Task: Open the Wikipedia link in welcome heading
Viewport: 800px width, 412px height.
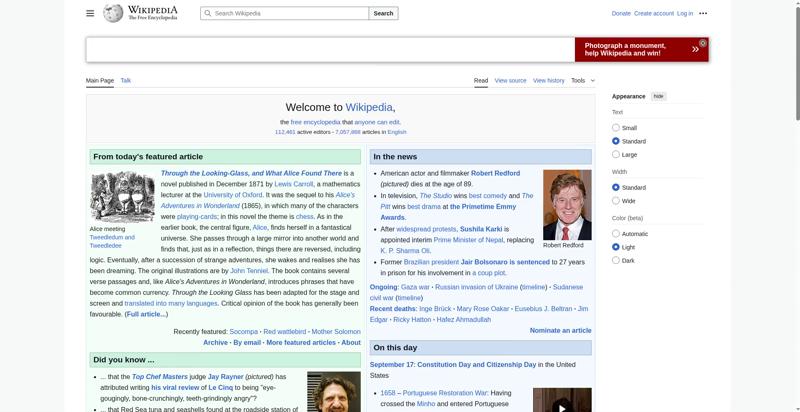Action: pyautogui.click(x=369, y=107)
